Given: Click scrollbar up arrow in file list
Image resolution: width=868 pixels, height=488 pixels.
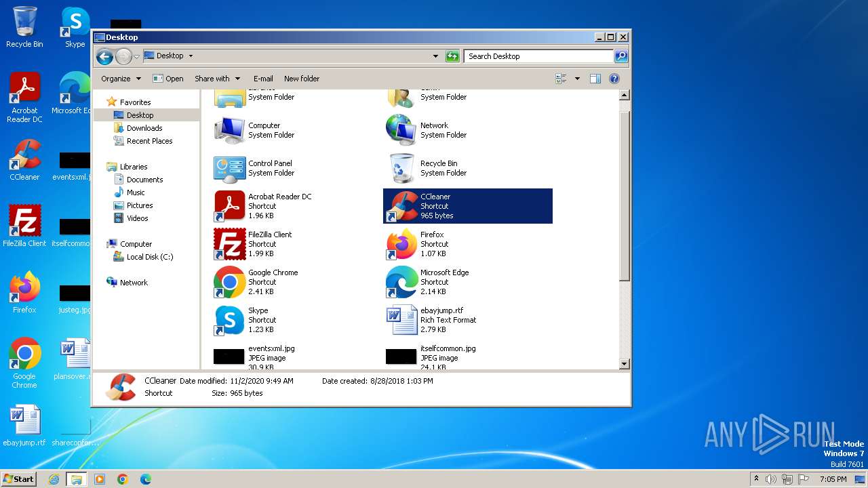Looking at the screenshot, I should tap(625, 96).
